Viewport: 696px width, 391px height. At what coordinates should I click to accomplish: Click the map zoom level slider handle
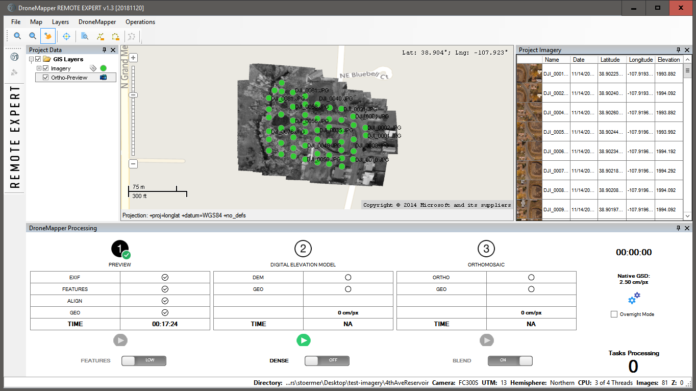[133, 95]
